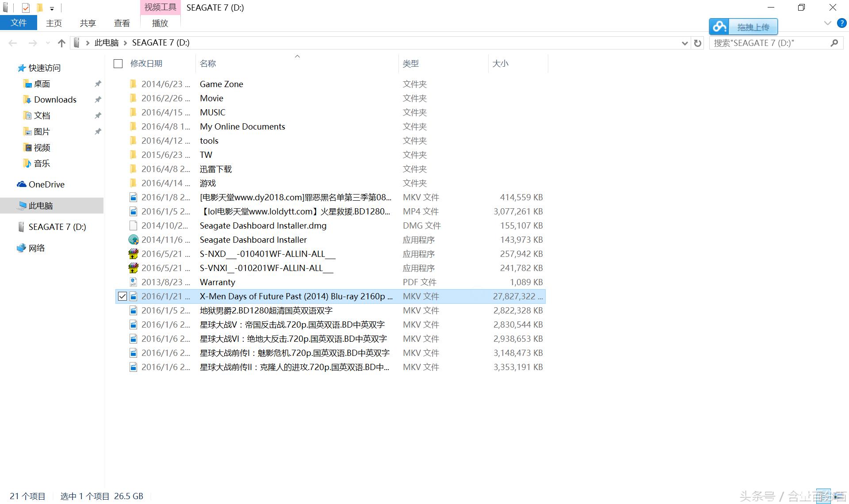Uncheck the X-Men Days of Future Past checkbox
This screenshot has height=504, width=849.
tap(122, 296)
